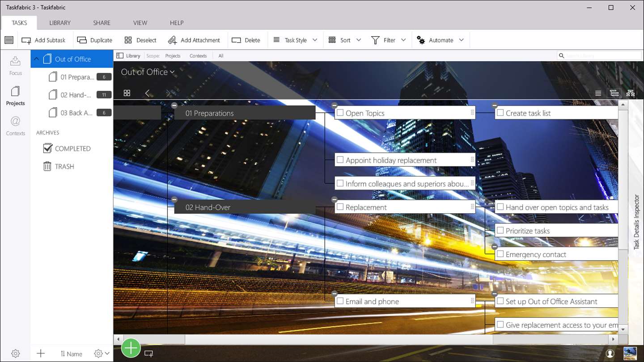644x362 pixels.
Task: Mark Email and phone as done
Action: 340,301
